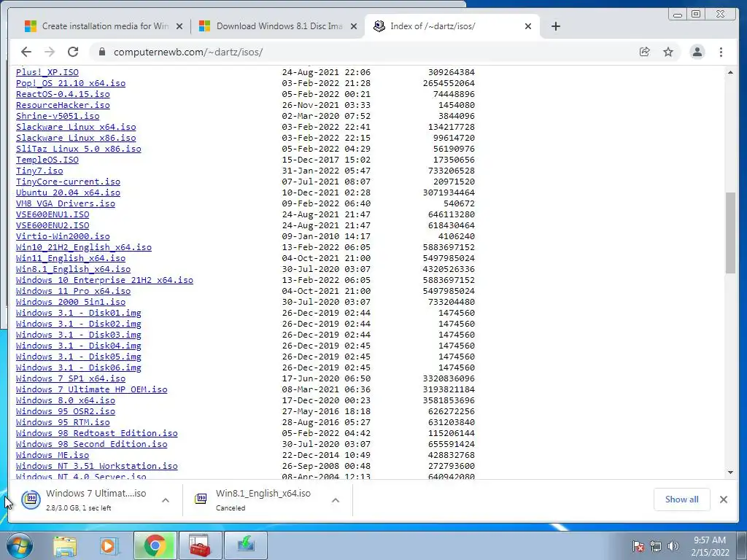Download Windows_8.0_x64.iso

(x=65, y=401)
